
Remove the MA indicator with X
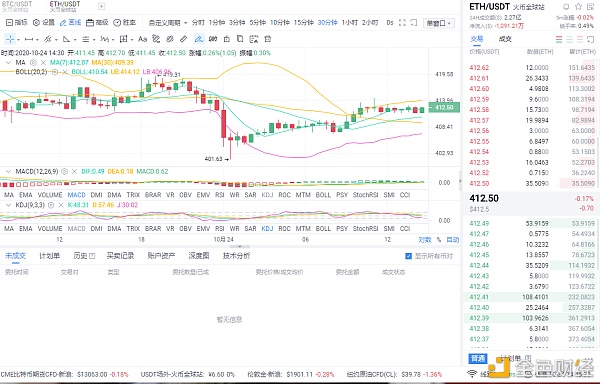43,62
